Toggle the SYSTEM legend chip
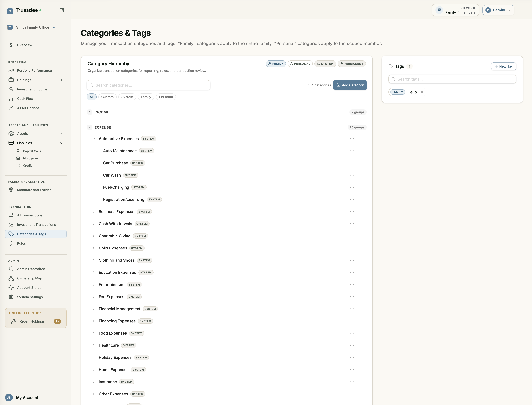 (325, 64)
